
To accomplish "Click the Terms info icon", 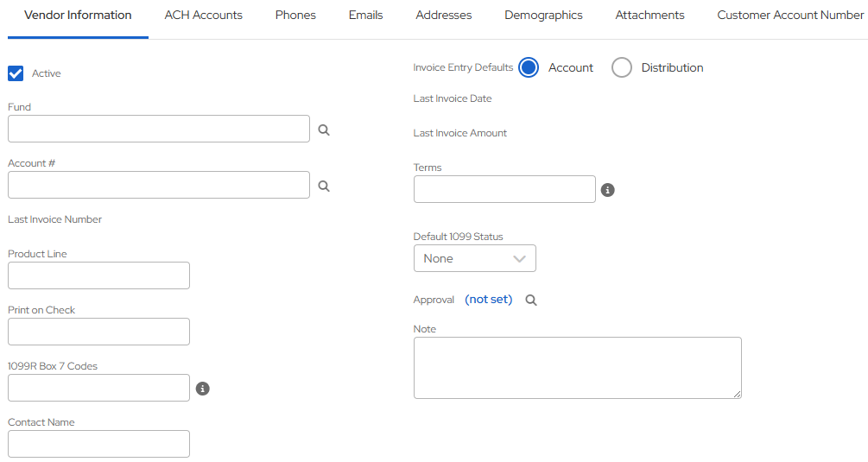I will (607, 190).
